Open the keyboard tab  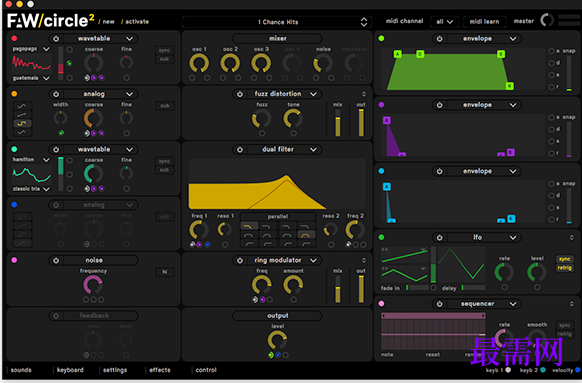(70, 370)
